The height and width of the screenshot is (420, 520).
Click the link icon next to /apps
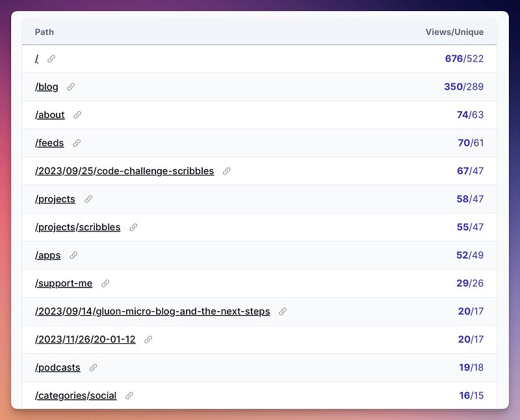[73, 255]
